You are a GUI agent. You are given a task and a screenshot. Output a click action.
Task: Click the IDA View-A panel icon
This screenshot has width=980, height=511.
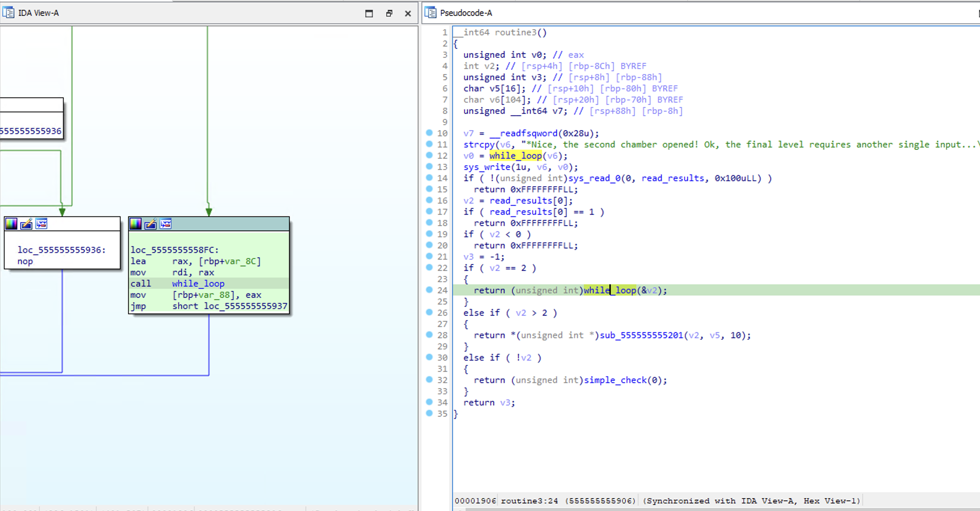8,13
